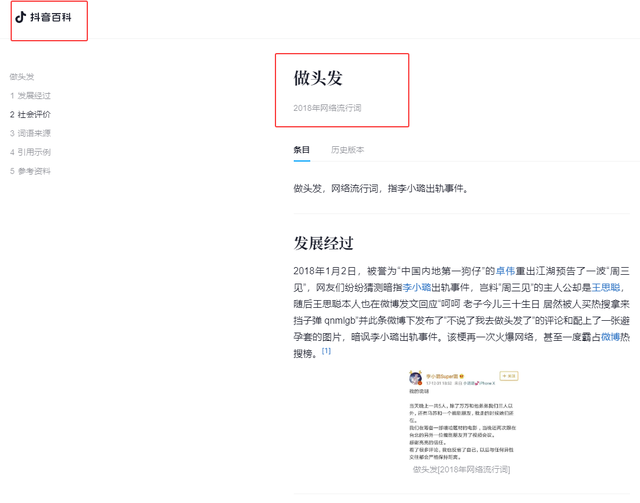The image size is (640, 503).
Task: Open the 李小璐 hyperlink in the paragraph
Action: pos(417,287)
